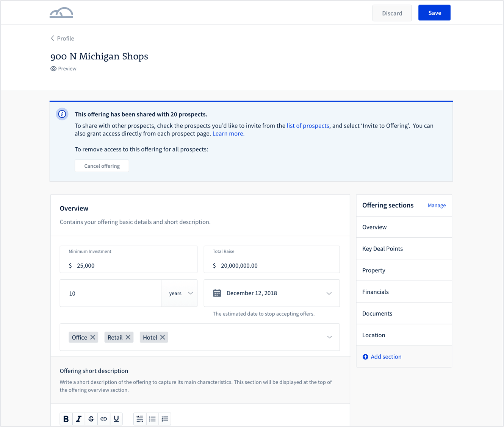The width and height of the screenshot is (504, 427).
Task: Click the Minimum Investment field
Action: point(128,265)
